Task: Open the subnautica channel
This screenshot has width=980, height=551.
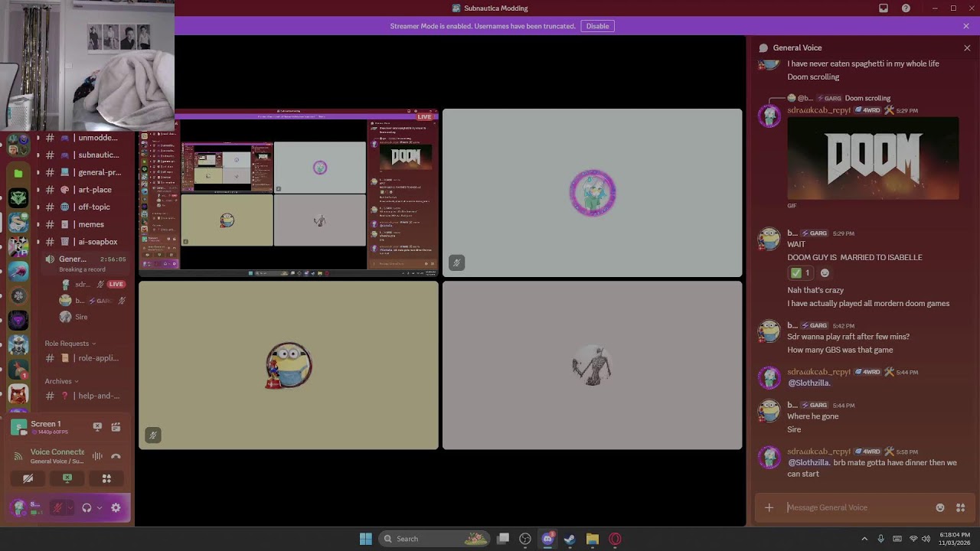Action: point(83,155)
